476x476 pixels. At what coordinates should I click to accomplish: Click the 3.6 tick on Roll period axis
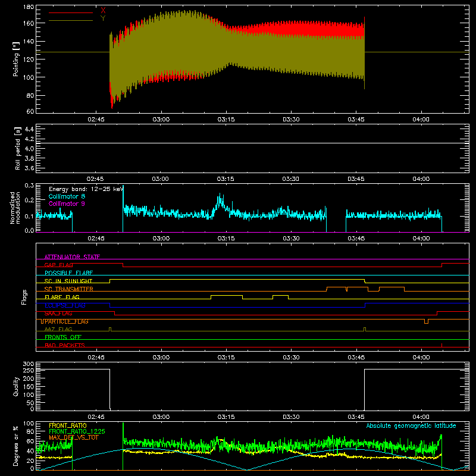pos(29,168)
